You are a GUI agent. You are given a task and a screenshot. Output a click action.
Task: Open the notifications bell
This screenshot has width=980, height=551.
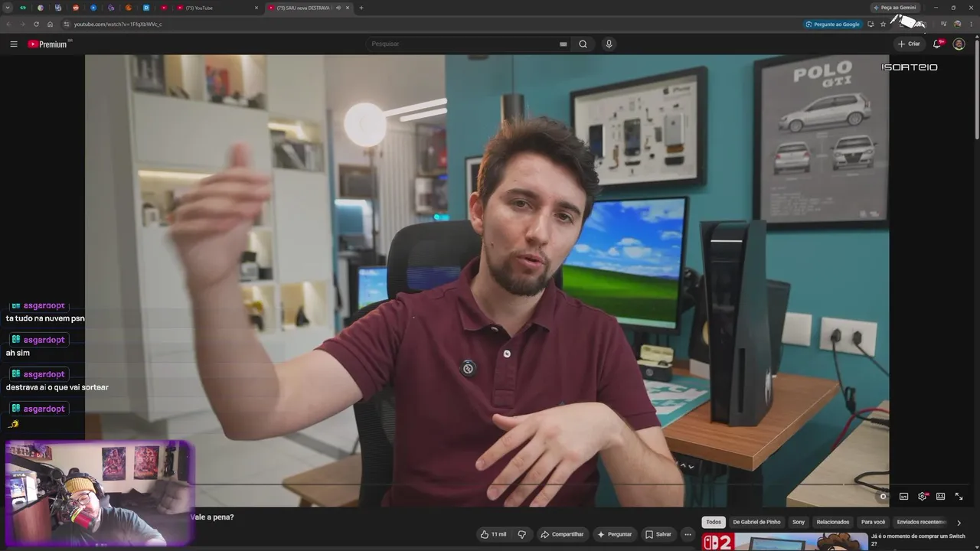tap(937, 44)
